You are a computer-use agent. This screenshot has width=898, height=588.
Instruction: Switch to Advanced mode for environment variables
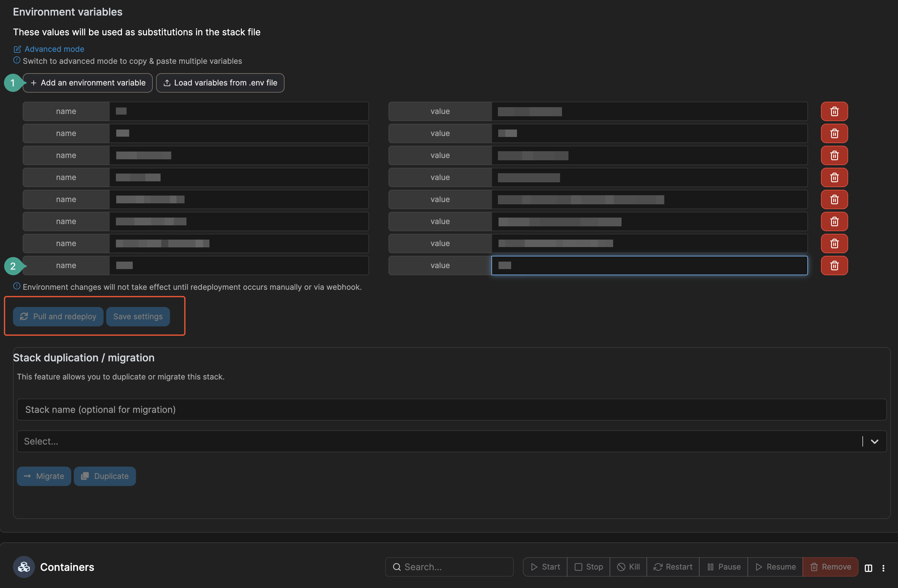point(54,49)
